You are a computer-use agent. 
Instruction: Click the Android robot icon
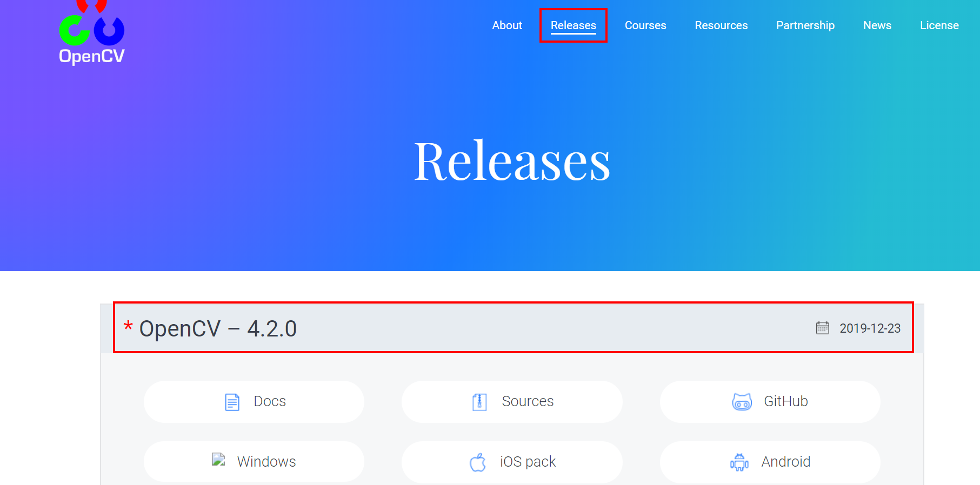(739, 462)
